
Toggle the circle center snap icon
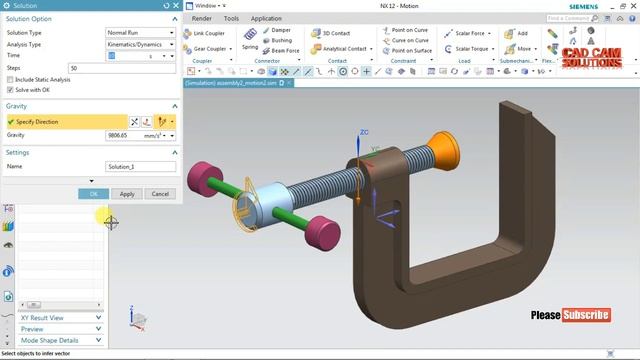coord(343,72)
